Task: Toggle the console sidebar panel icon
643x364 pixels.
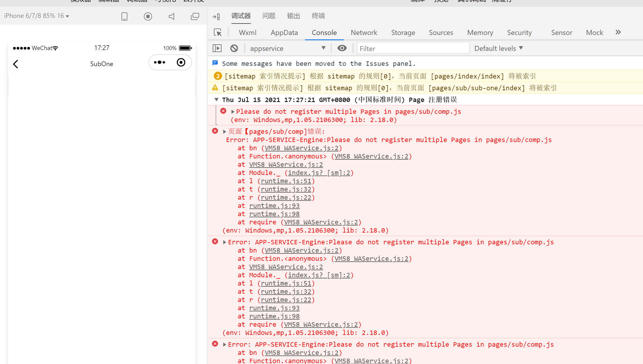Action: pyautogui.click(x=217, y=48)
